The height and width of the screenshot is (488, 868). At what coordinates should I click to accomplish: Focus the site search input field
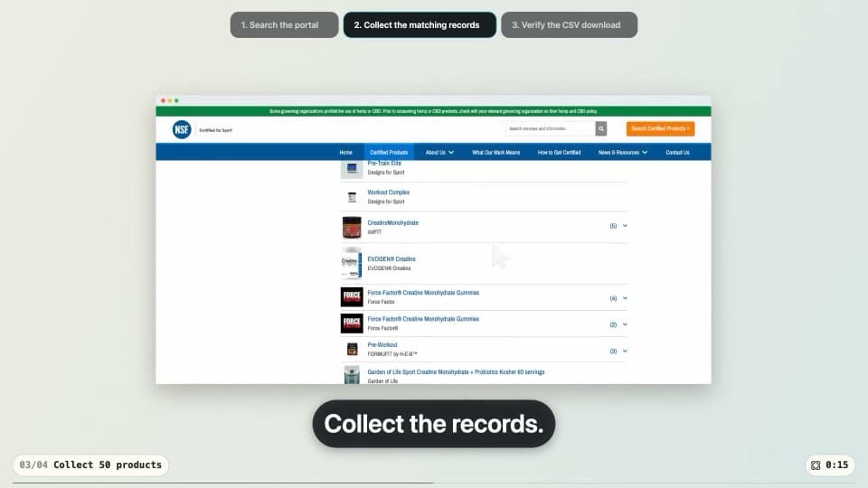[551, 128]
